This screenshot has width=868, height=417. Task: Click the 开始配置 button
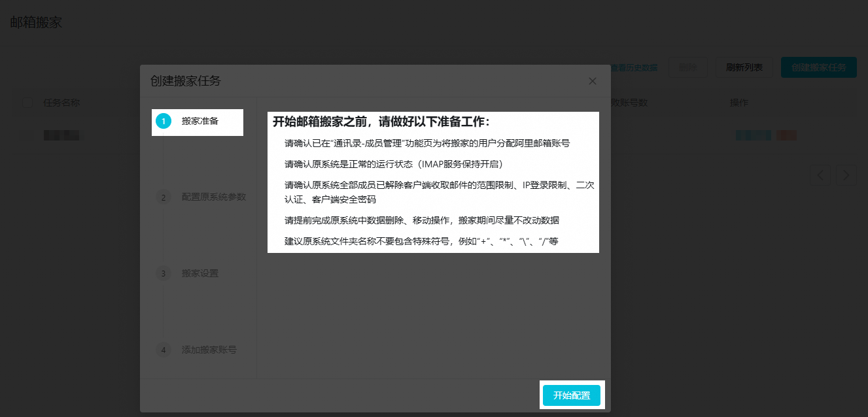click(x=571, y=395)
